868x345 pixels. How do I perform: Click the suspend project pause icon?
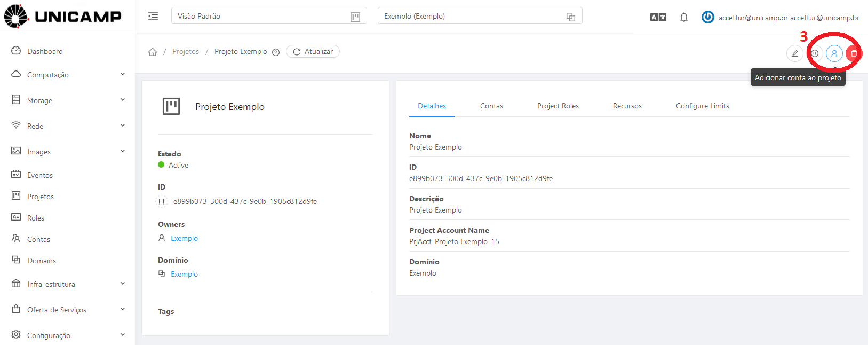pyautogui.click(x=815, y=53)
